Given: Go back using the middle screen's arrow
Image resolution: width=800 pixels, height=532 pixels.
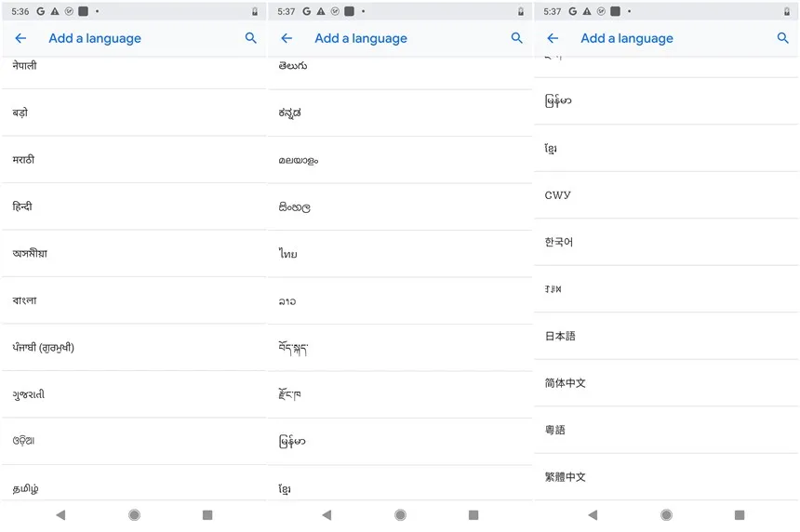Looking at the screenshot, I should tap(287, 38).
